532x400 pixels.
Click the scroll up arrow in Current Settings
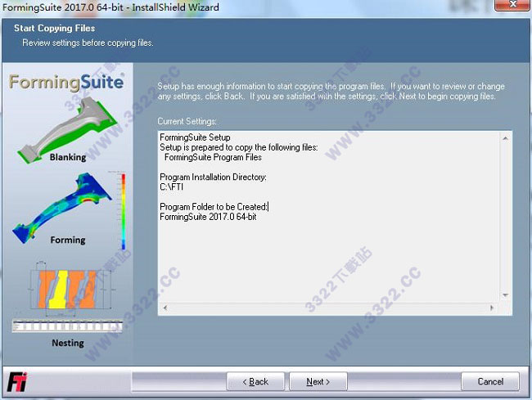click(505, 138)
